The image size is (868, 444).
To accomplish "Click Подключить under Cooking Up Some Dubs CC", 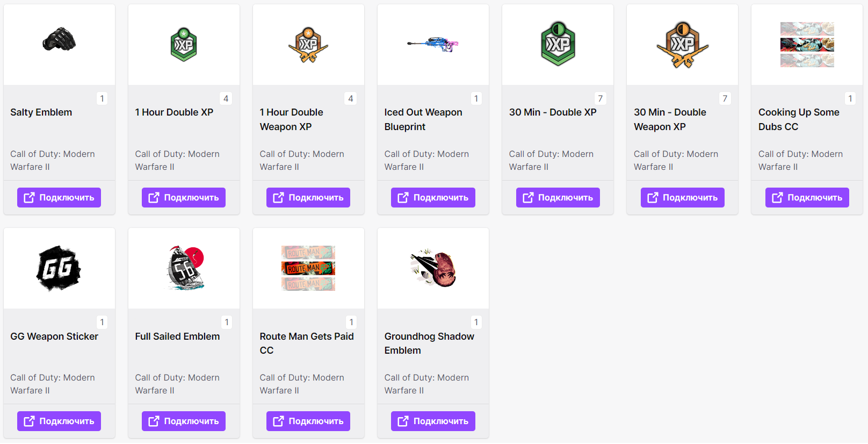I will click(x=807, y=197).
